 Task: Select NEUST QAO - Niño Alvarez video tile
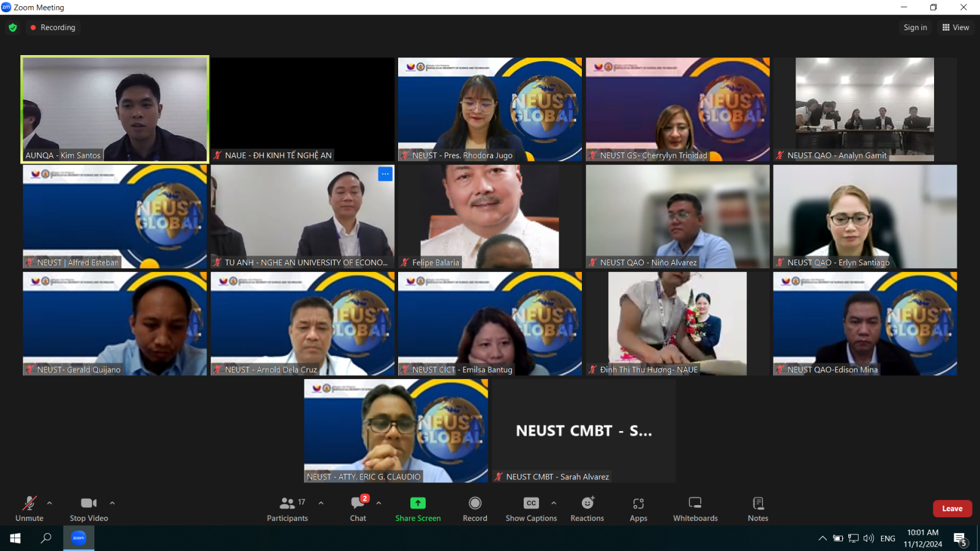[x=677, y=217]
